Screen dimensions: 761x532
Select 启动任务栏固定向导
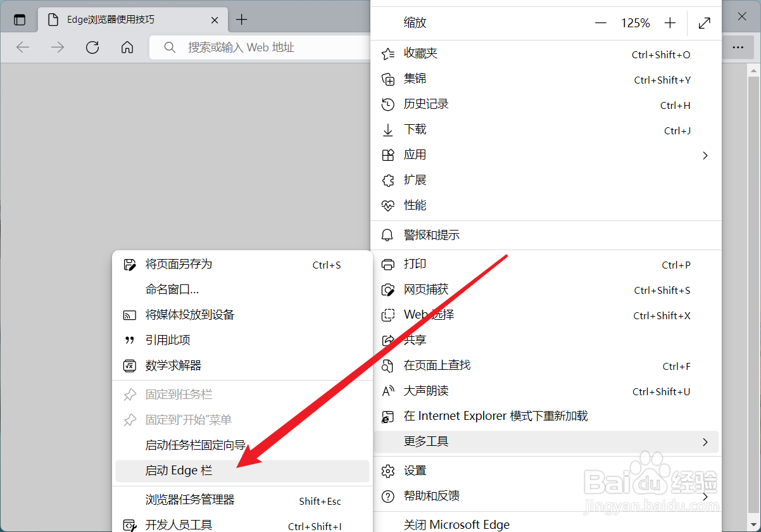tap(242, 445)
